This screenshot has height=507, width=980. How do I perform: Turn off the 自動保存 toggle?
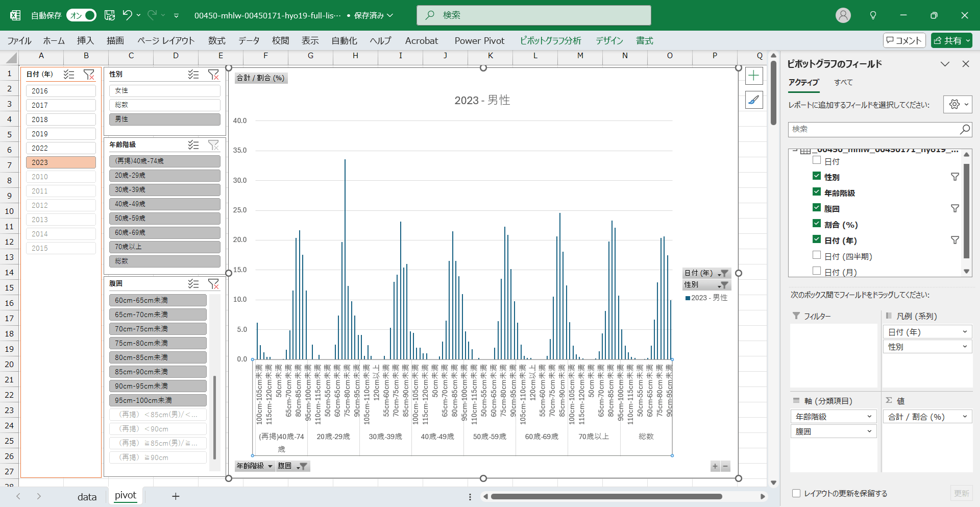[82, 15]
